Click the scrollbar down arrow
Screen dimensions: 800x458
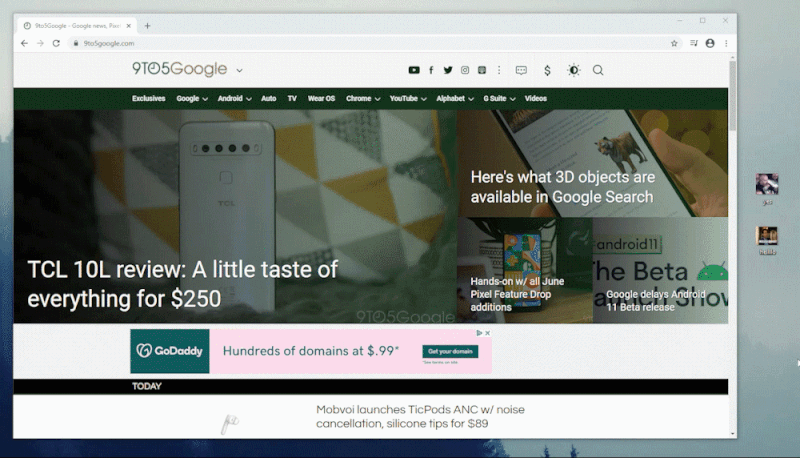coord(733,434)
